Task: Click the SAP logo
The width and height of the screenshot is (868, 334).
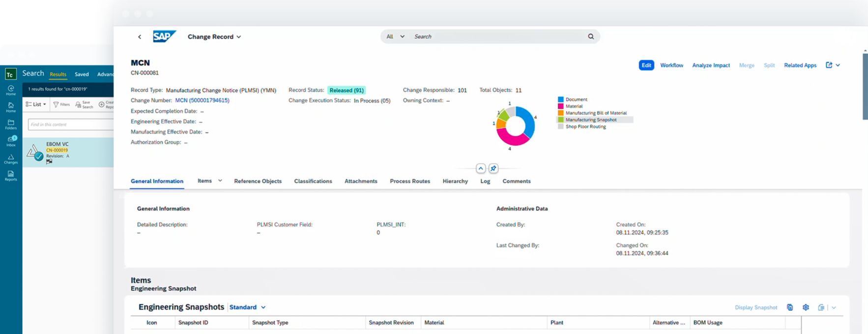Action: pyautogui.click(x=164, y=36)
